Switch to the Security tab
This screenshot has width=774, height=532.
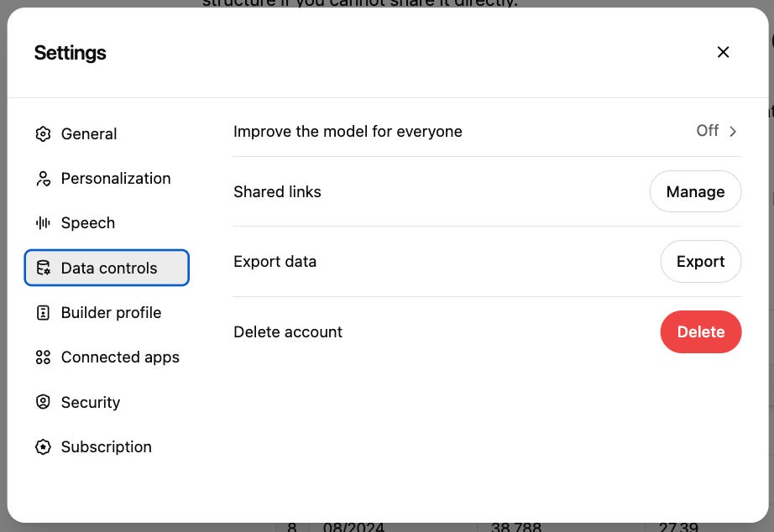coord(107,402)
